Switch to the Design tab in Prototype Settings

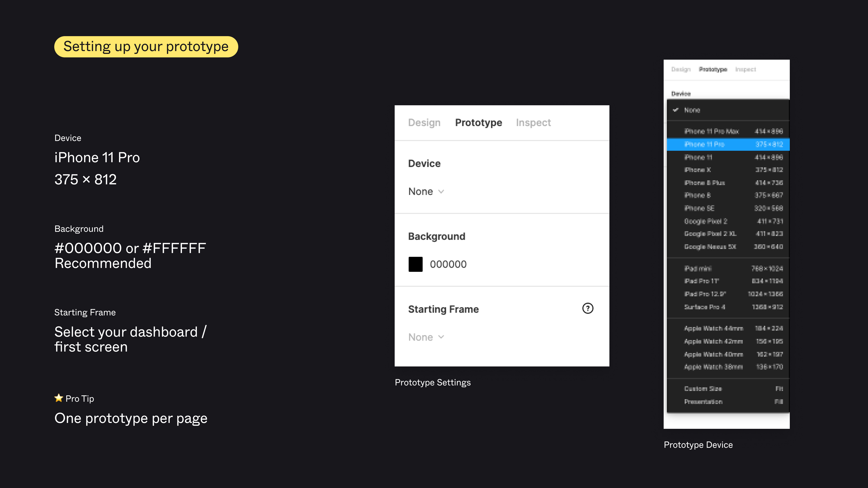[424, 123]
